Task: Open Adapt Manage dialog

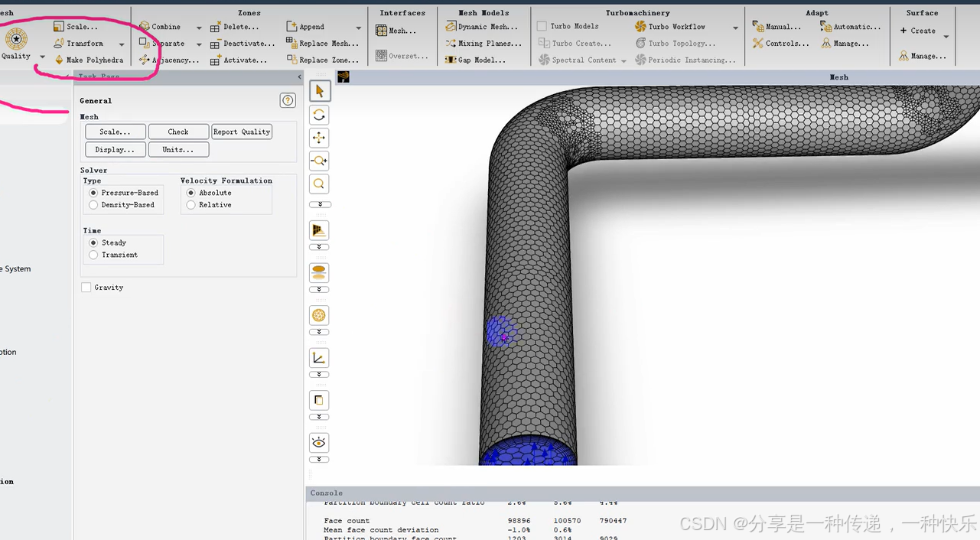Action: (x=845, y=44)
